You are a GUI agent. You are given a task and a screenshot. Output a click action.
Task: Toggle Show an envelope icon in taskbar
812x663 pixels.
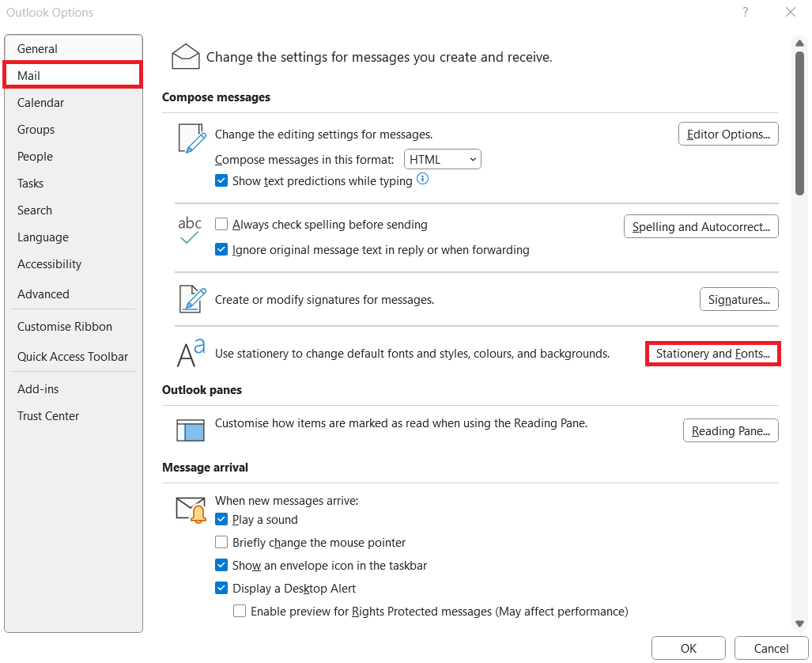[221, 565]
